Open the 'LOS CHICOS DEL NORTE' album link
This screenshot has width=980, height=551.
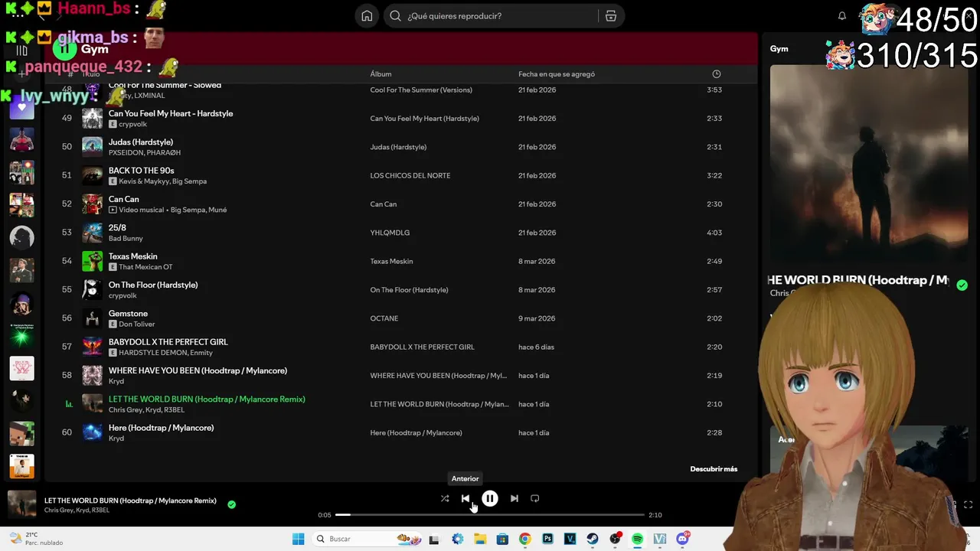pyautogui.click(x=410, y=175)
